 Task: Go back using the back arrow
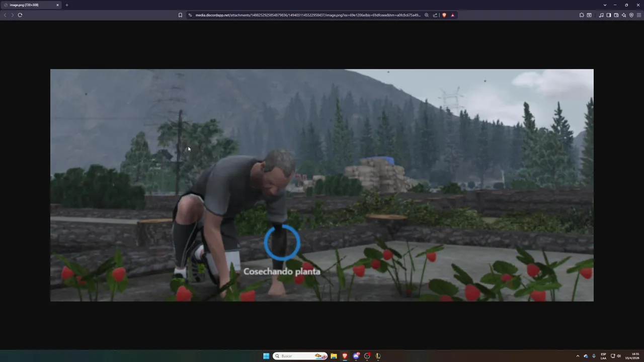point(5,15)
